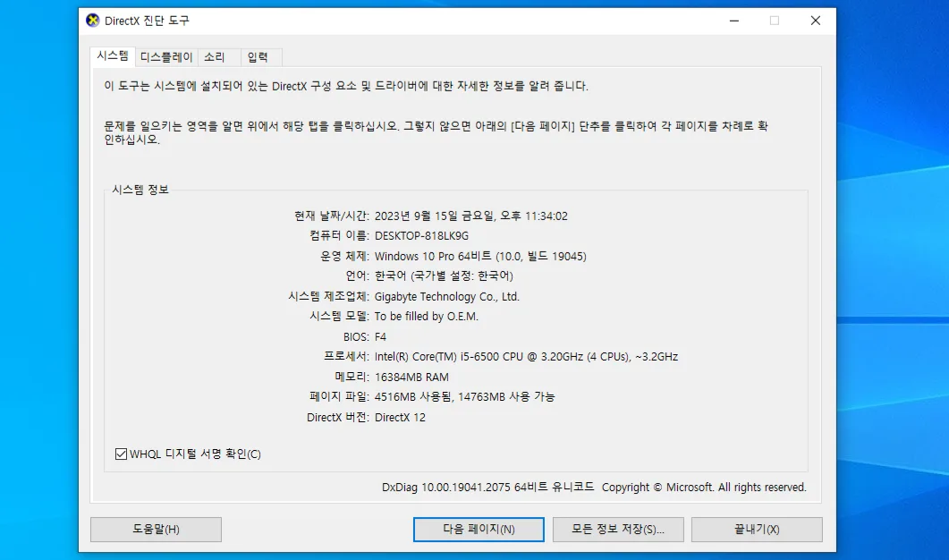The width and height of the screenshot is (949, 560).
Task: Click the DirectX 버전: label
Action: [x=338, y=417]
